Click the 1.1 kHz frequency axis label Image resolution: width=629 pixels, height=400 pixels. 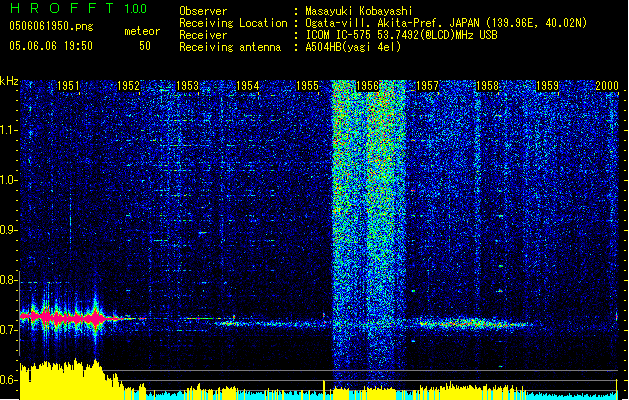point(9,130)
